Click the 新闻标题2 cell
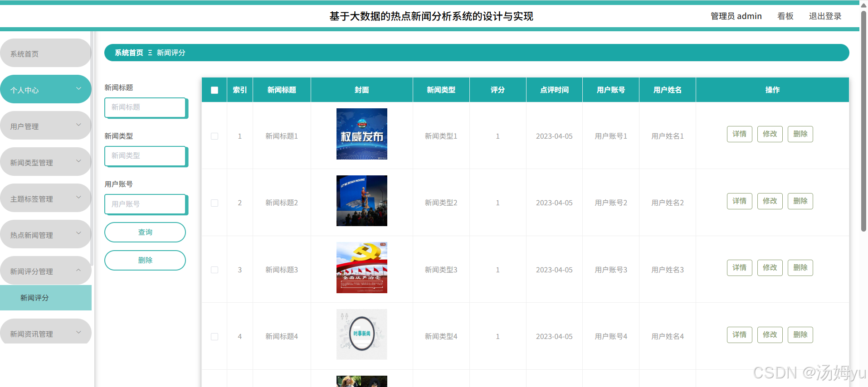This screenshot has width=868, height=387. tap(282, 203)
